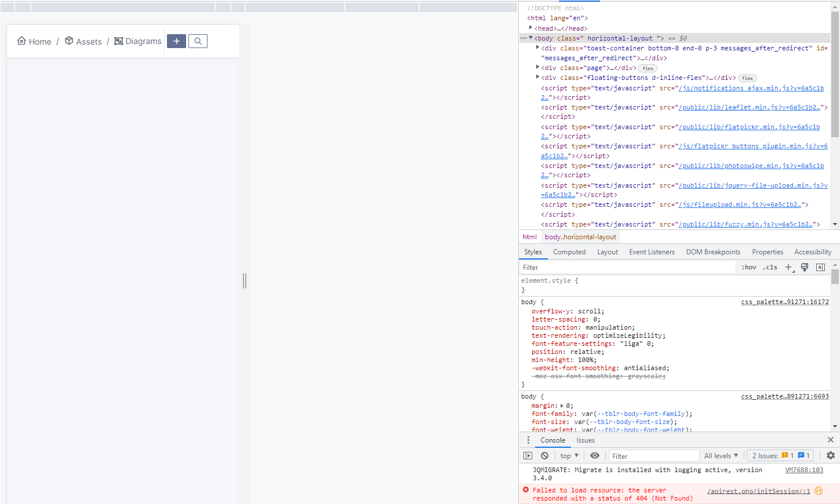840x504 pixels.
Task: Open the All levels dropdown
Action: click(x=721, y=455)
